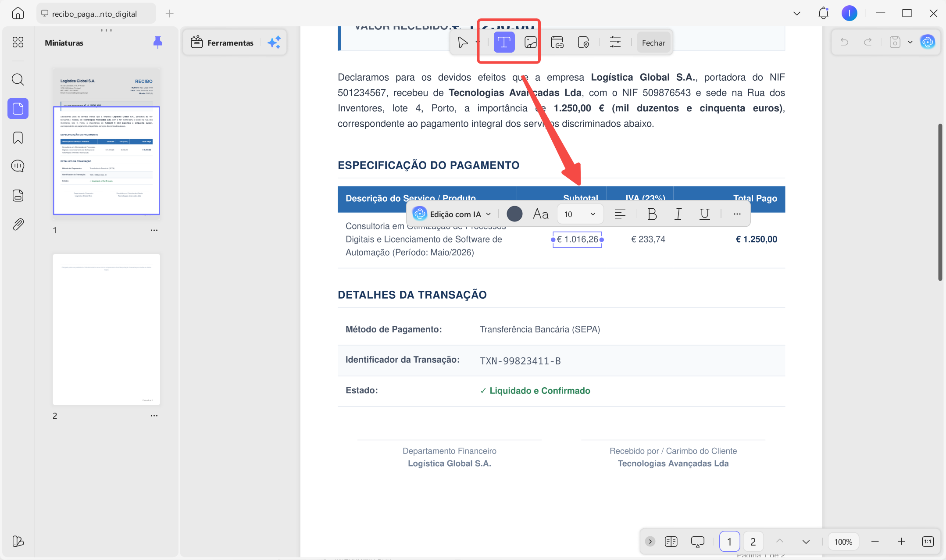Click the € 233,74 IVA value
Screen dimensions: 946x560
[x=648, y=239]
